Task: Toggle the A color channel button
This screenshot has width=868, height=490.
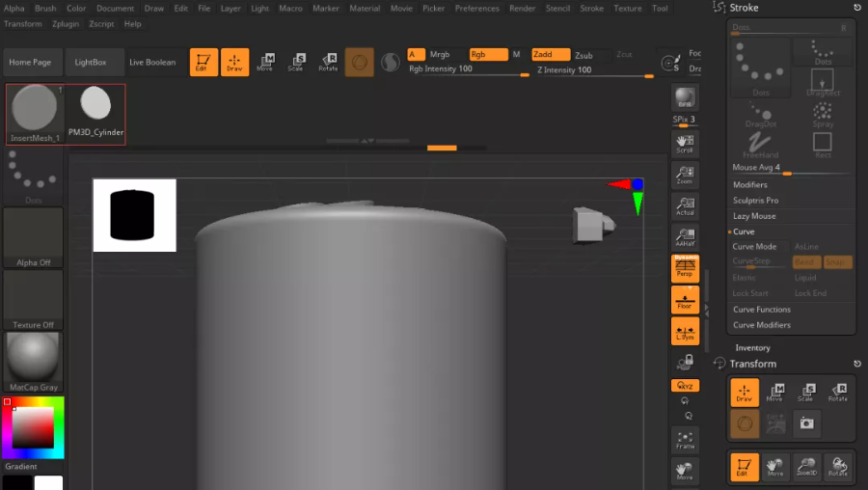Action: (x=417, y=54)
